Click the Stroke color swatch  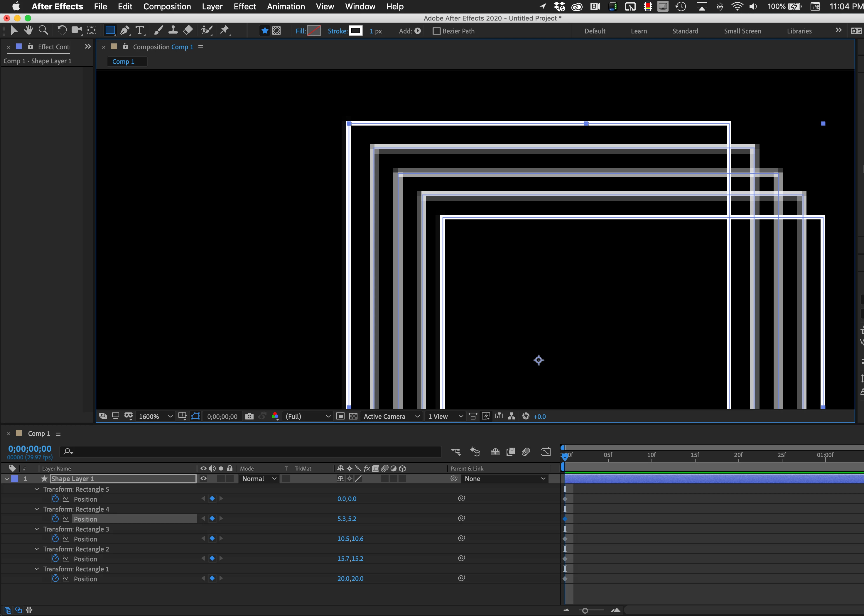pyautogui.click(x=355, y=31)
